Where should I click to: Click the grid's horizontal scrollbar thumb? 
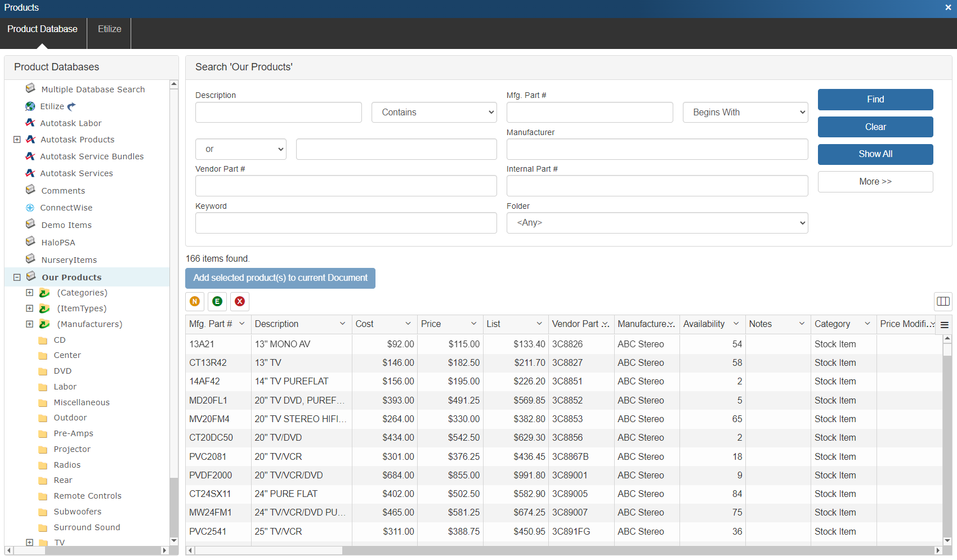pos(268,550)
